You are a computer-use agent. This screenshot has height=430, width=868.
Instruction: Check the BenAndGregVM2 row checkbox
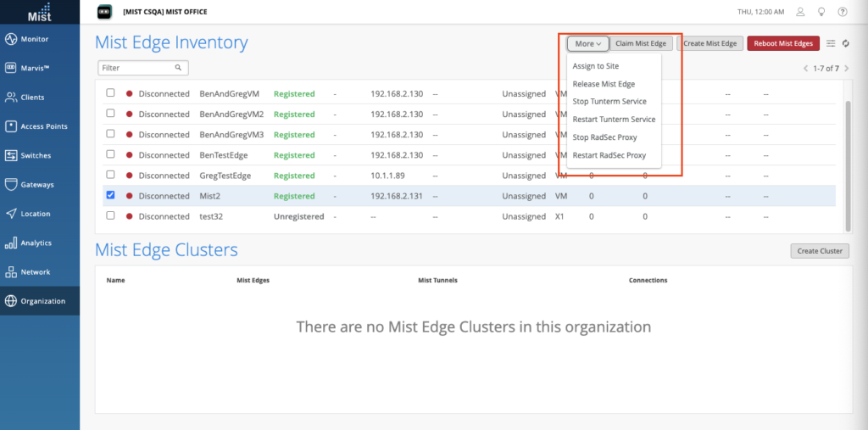111,114
